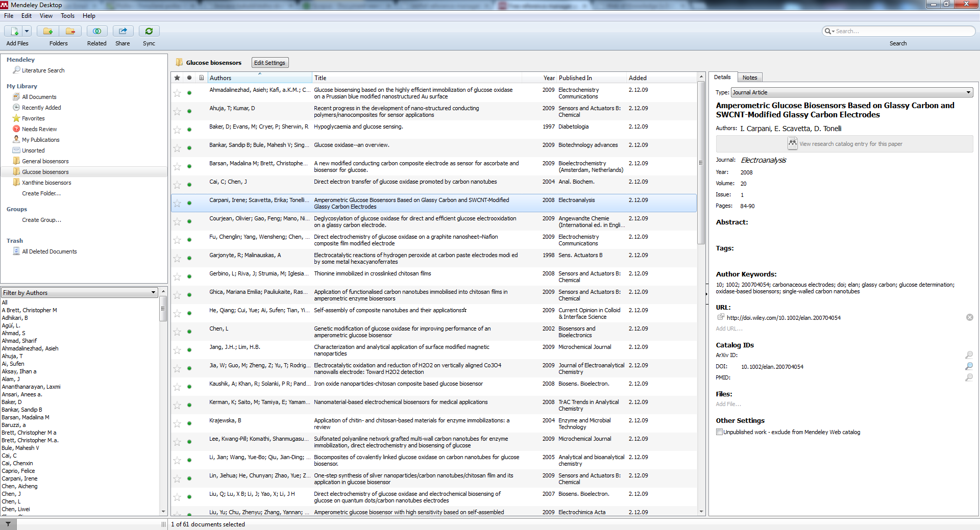Click the Add Files toolbar icon
The image size is (980, 530).
pos(14,31)
